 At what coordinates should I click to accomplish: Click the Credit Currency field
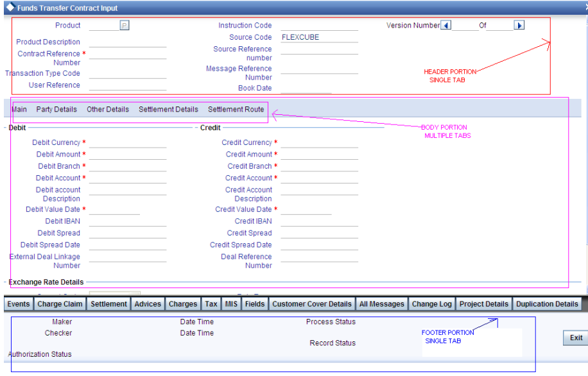pyautogui.click(x=320, y=143)
